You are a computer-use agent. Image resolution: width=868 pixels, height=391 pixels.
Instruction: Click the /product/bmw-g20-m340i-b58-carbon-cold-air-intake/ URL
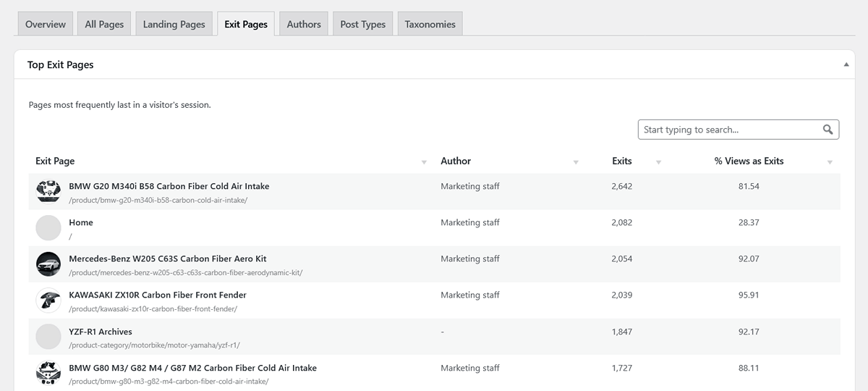158,200
